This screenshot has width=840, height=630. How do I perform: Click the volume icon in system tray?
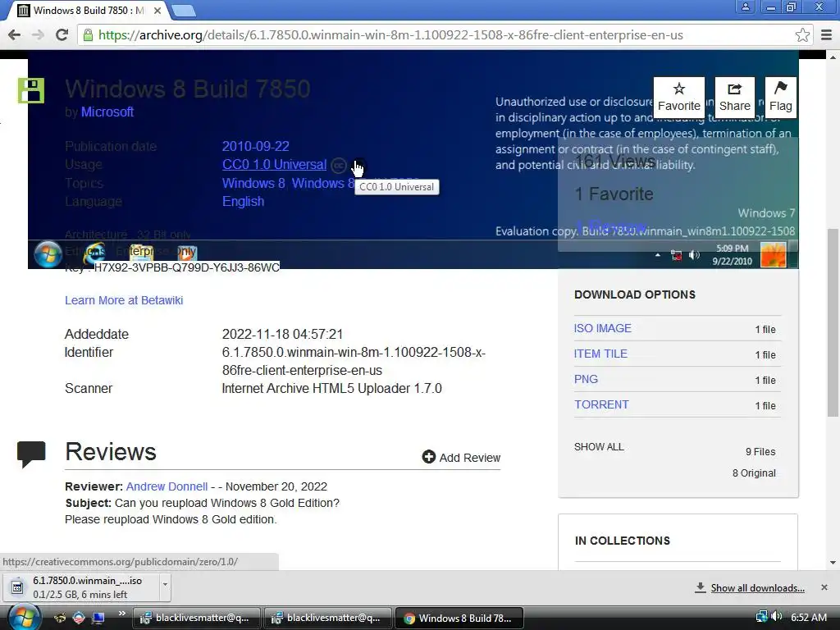coord(777,617)
